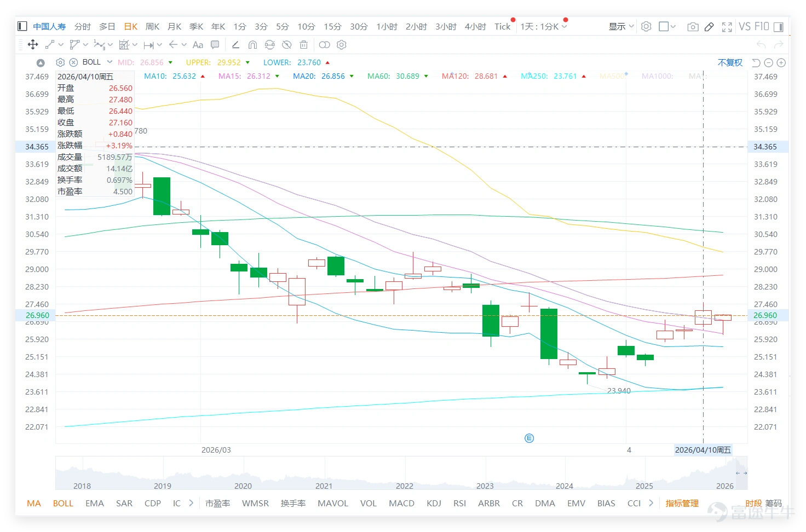Select the 周K weekly candlestick tab
Image resolution: width=806 pixels, height=532 pixels.
[153, 26]
